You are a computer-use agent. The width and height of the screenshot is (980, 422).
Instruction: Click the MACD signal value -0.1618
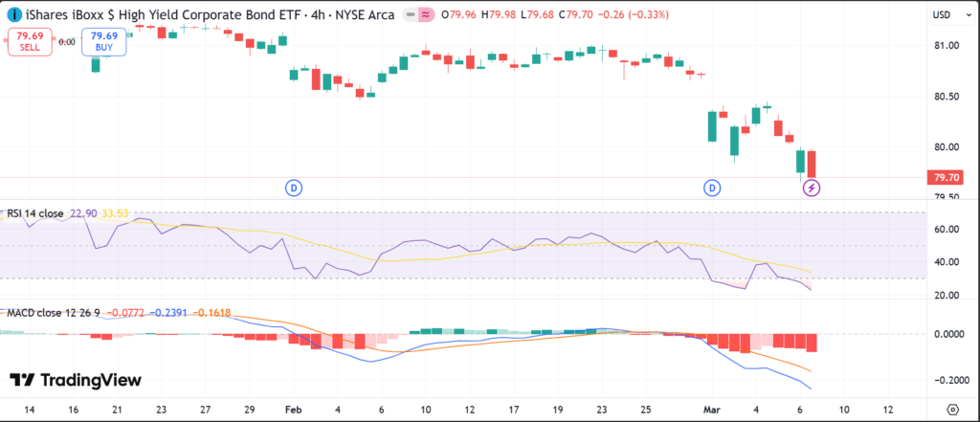(212, 313)
